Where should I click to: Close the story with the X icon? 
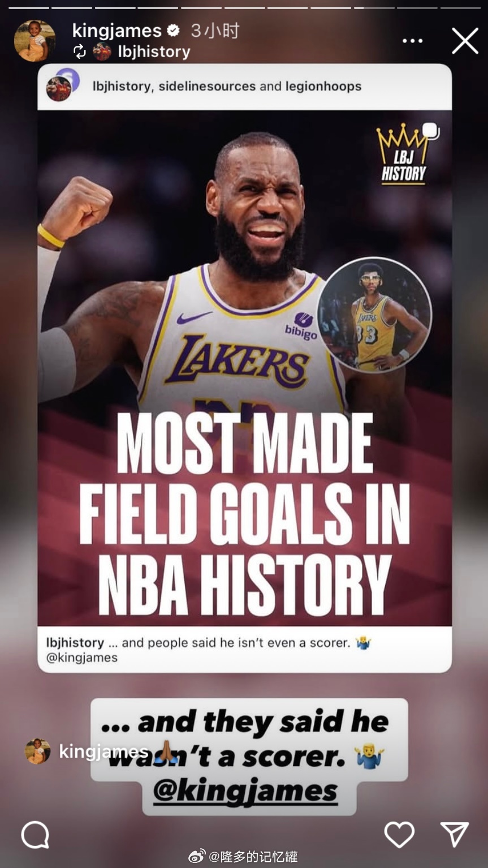(465, 41)
